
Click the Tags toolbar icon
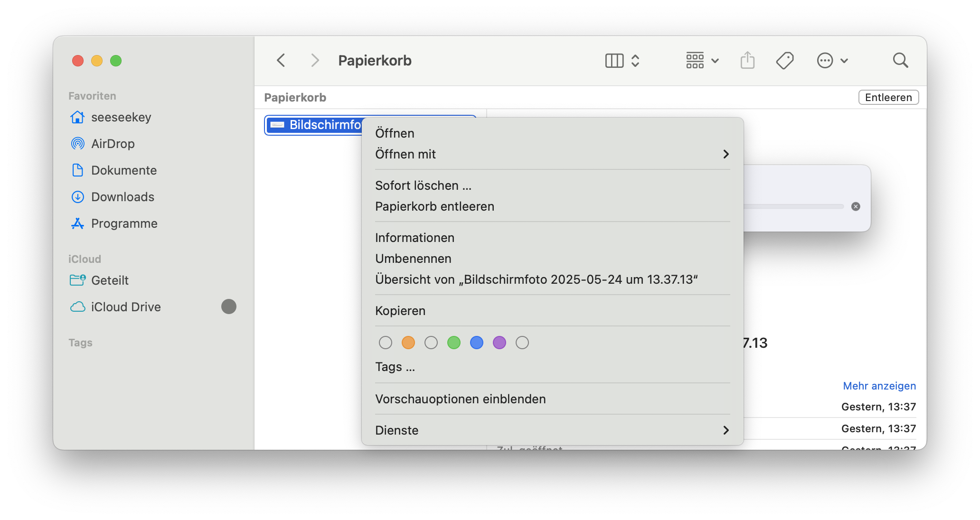tap(785, 61)
